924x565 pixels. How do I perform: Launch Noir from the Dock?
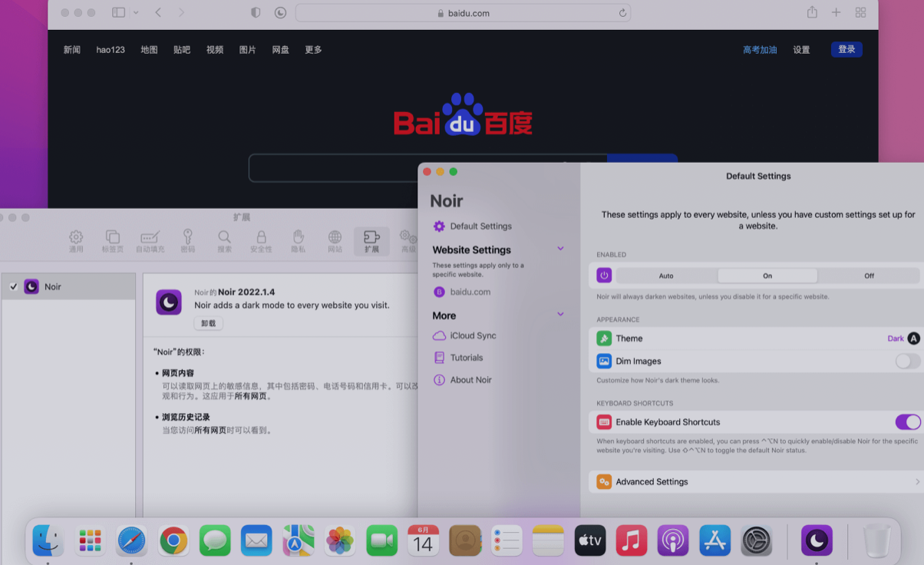coord(817,540)
